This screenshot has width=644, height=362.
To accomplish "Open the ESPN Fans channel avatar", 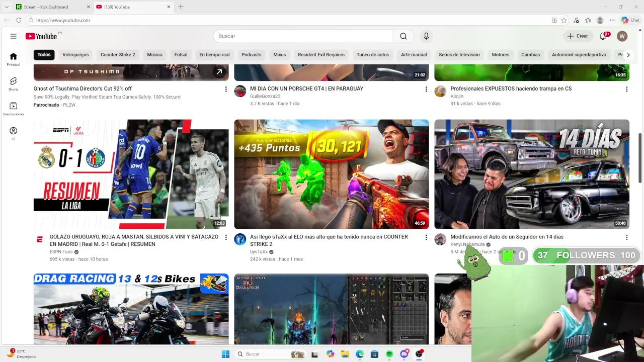I will 39,239.
